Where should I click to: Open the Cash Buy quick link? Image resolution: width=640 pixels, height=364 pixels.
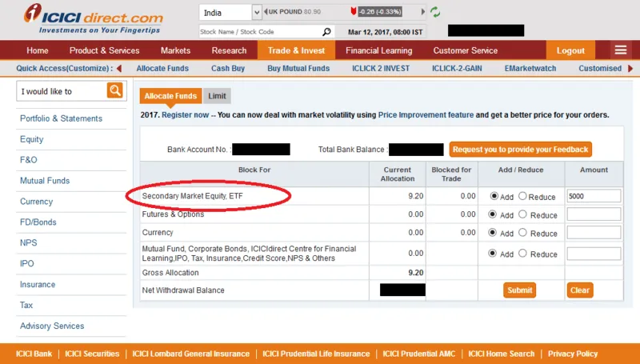228,69
